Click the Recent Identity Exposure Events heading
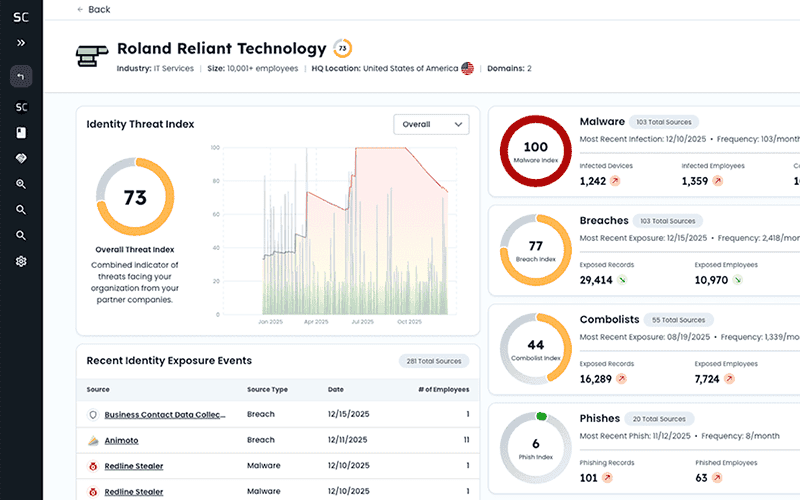 coord(169,361)
